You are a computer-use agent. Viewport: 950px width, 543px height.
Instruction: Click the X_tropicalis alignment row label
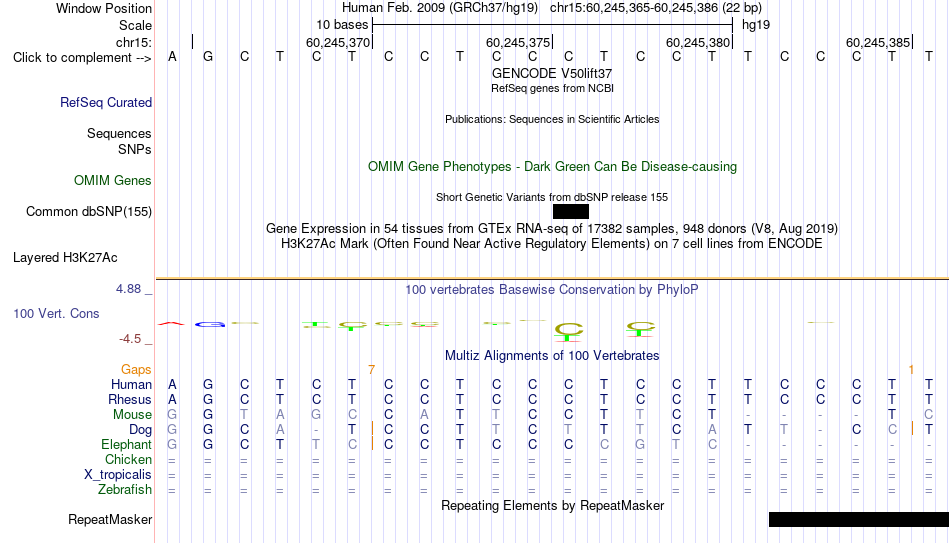pos(118,475)
